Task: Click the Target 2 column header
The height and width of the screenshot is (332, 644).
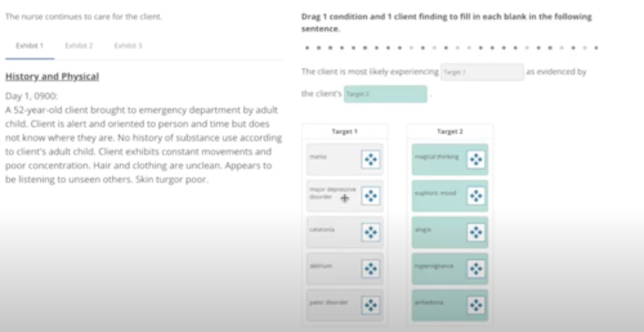Action: 450,131
